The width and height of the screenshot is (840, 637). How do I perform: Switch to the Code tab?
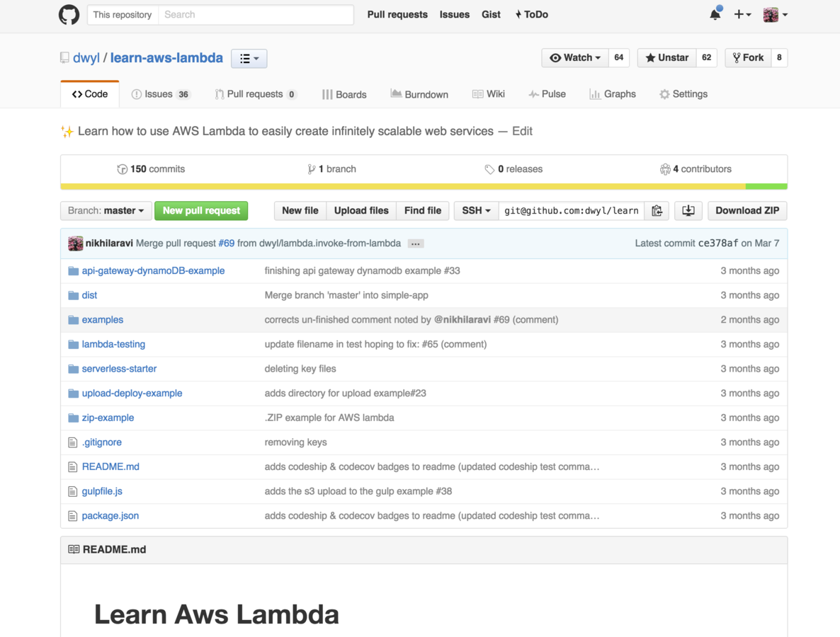click(90, 94)
